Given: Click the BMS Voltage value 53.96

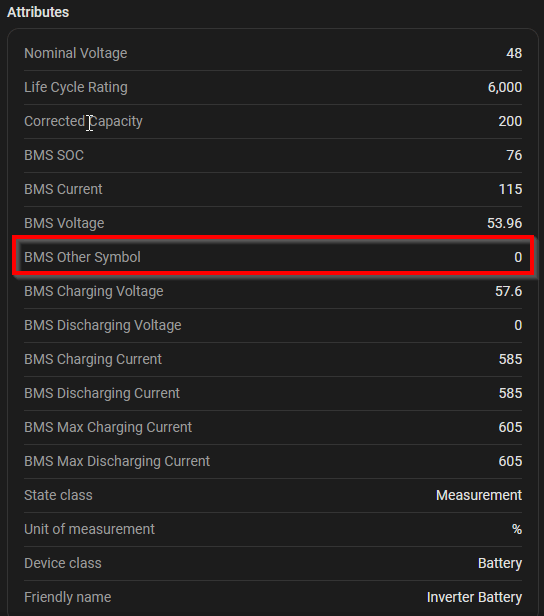Looking at the screenshot, I should point(504,223).
